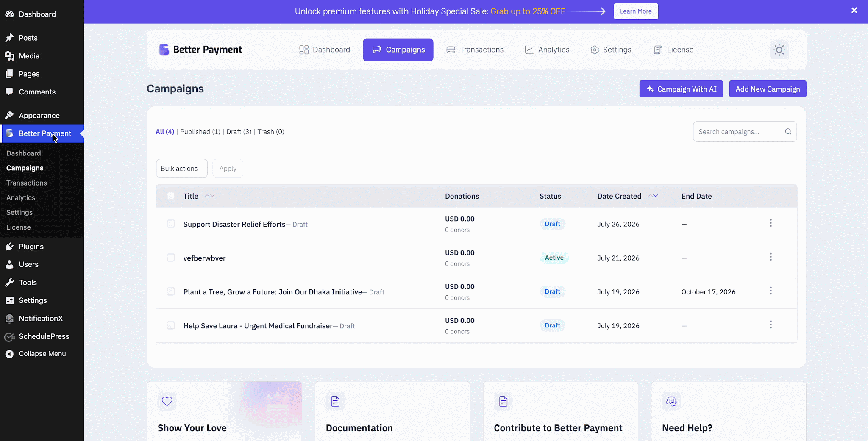The image size is (868, 441).
Task: Click the July 26, 2026 created date
Action: tap(618, 224)
